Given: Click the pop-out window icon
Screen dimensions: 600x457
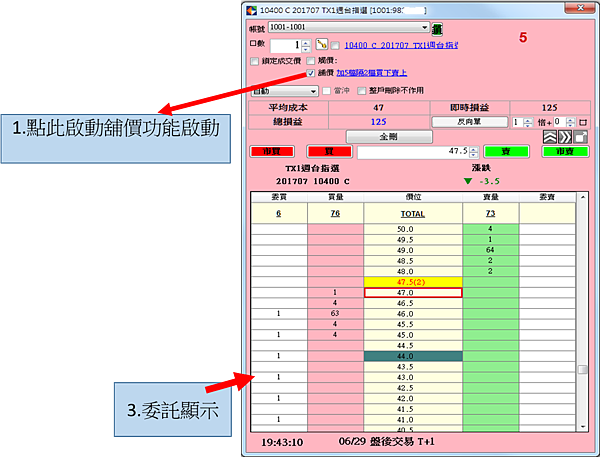Looking at the screenshot, I should click(580, 137).
